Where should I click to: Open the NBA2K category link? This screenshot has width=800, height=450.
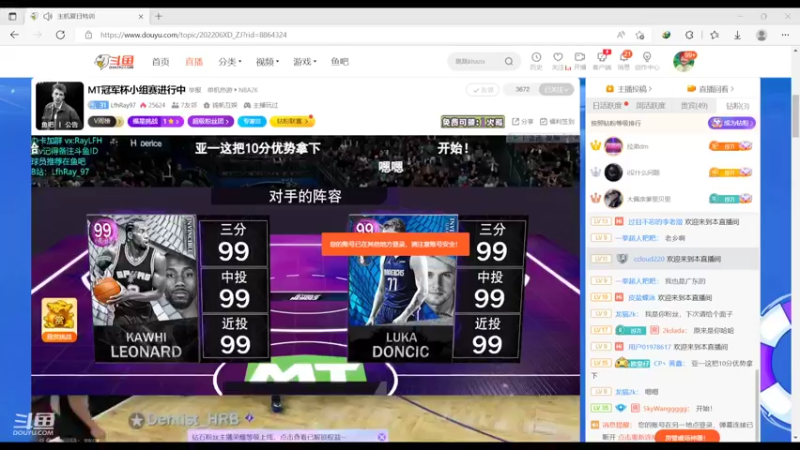tap(248, 90)
